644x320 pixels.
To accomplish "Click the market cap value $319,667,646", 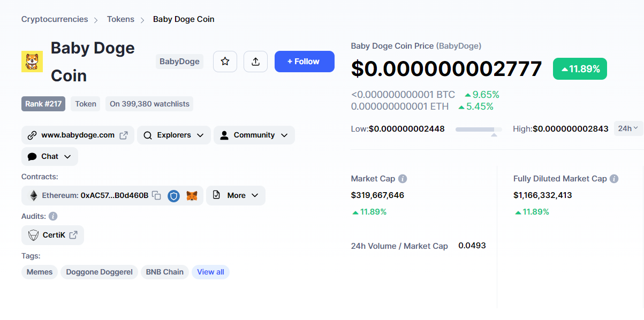I will pos(377,195).
